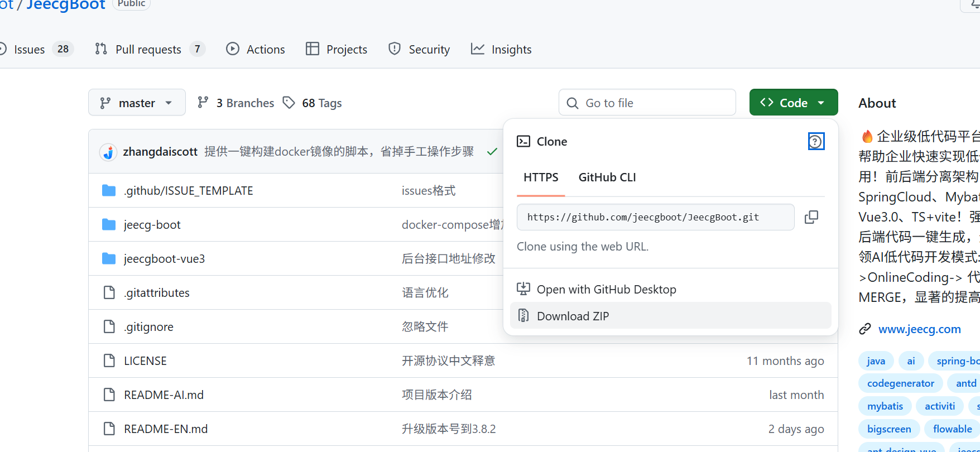Click the Projects table icon
The height and width of the screenshot is (452, 980).
click(x=313, y=49)
